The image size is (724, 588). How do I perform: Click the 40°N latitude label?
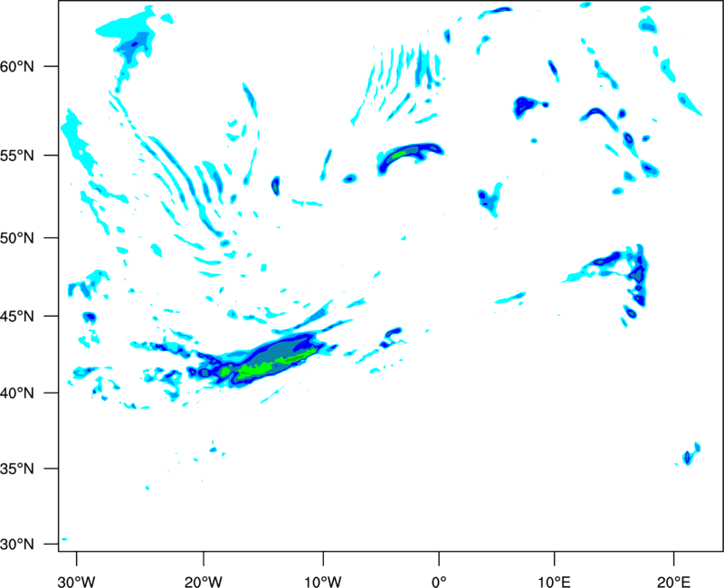point(17,394)
